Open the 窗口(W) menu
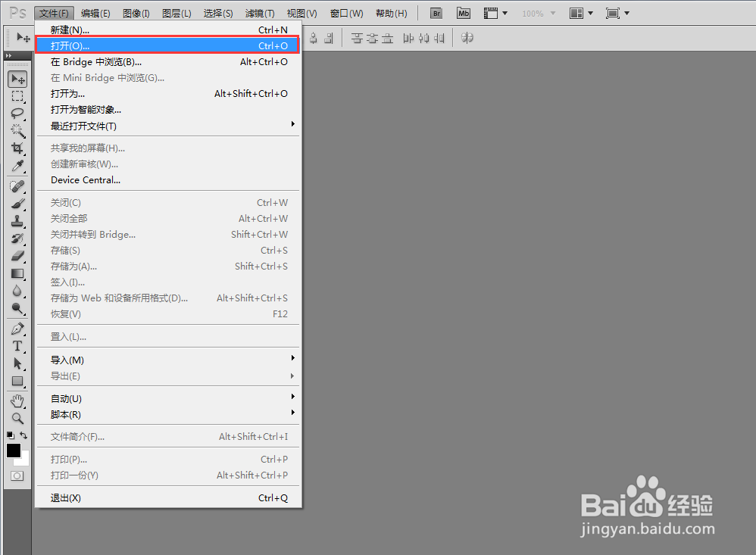 [x=346, y=14]
